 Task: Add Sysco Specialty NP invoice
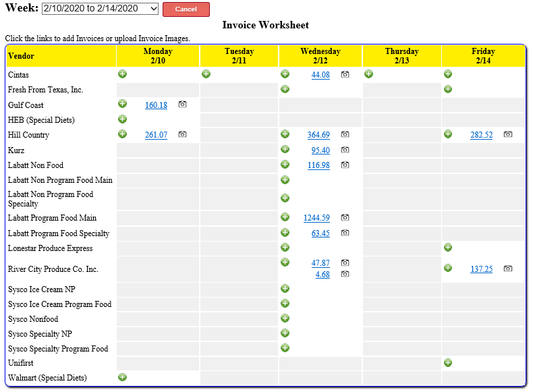click(285, 333)
